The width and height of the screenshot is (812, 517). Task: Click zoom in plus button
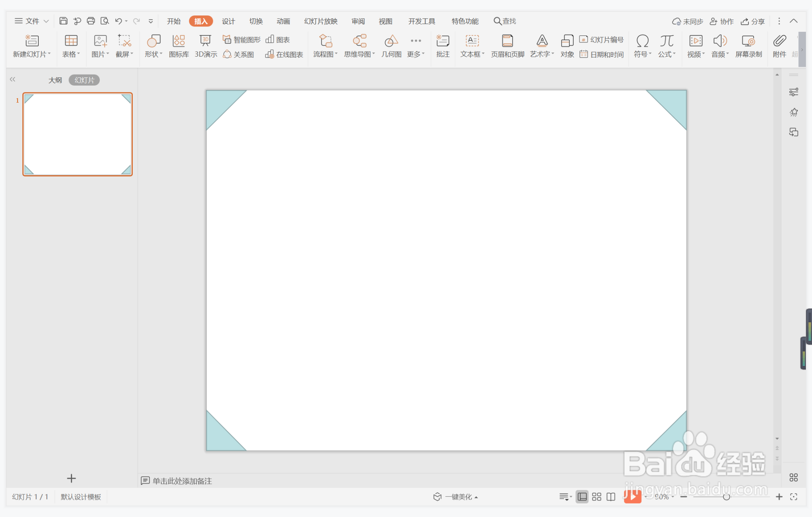pos(779,497)
